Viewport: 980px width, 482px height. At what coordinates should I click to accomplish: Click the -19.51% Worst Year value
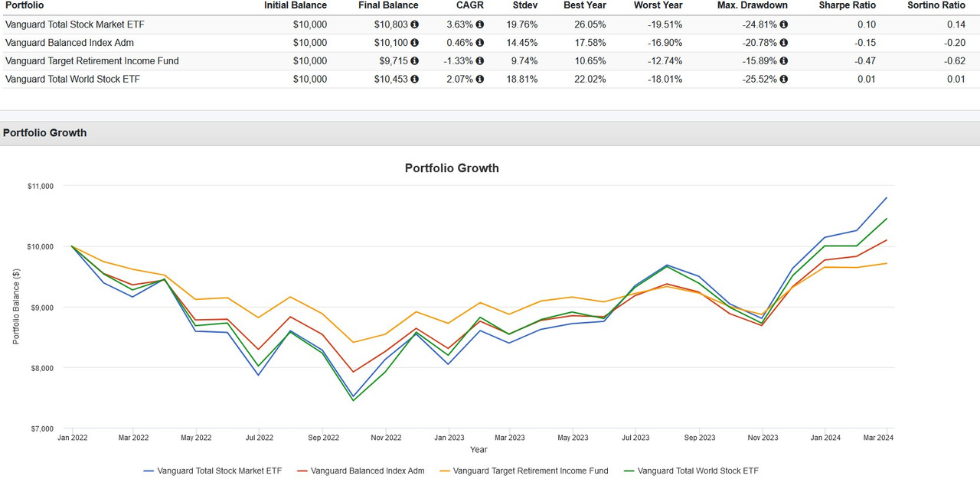pyautogui.click(x=665, y=24)
